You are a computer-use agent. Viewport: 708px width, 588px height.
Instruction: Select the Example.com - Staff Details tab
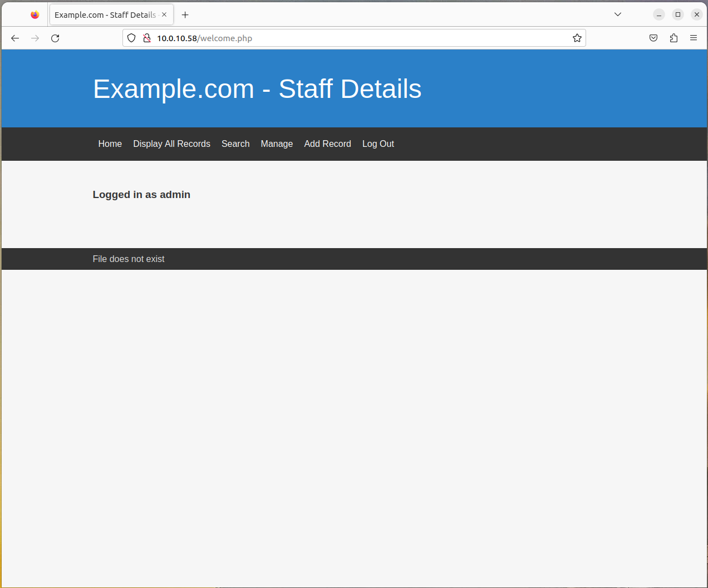tap(105, 15)
